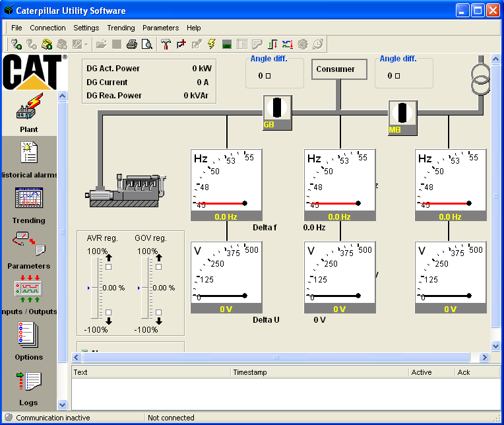Click the key password toolbar icon
The image size is (504, 425).
pos(77,44)
